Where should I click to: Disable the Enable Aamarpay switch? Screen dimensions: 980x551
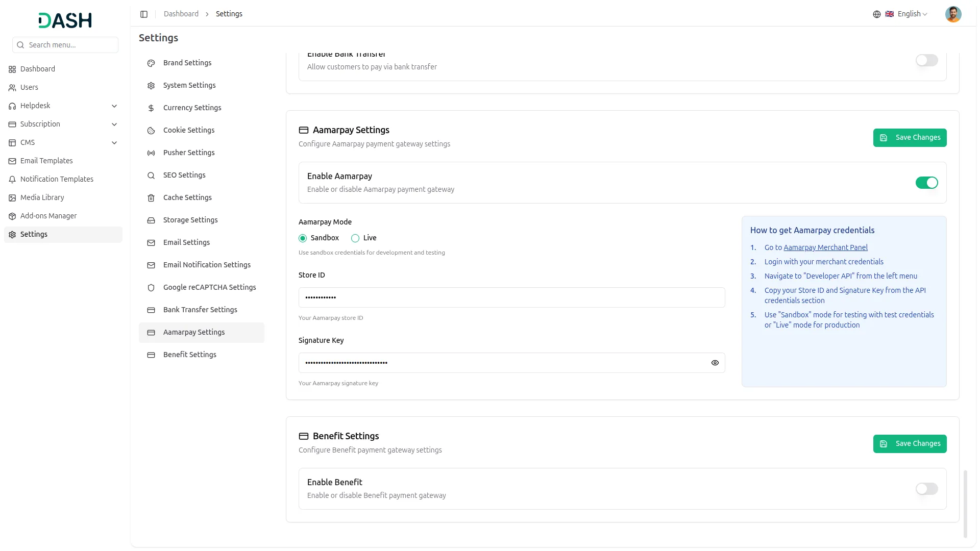[x=926, y=183]
